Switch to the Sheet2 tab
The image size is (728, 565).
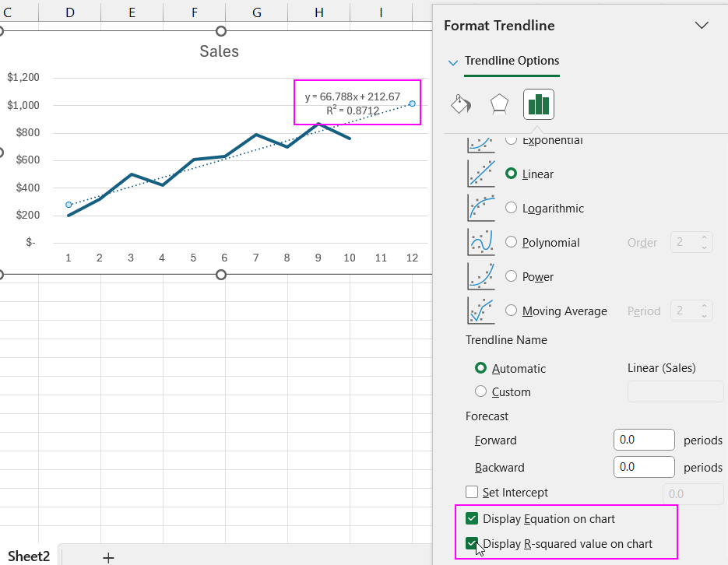point(29,556)
